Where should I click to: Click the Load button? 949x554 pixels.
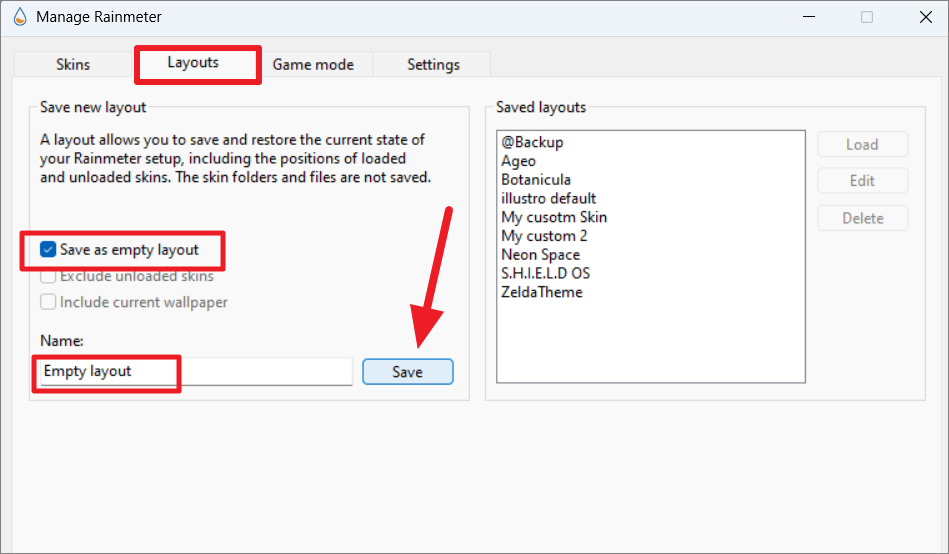(x=862, y=145)
